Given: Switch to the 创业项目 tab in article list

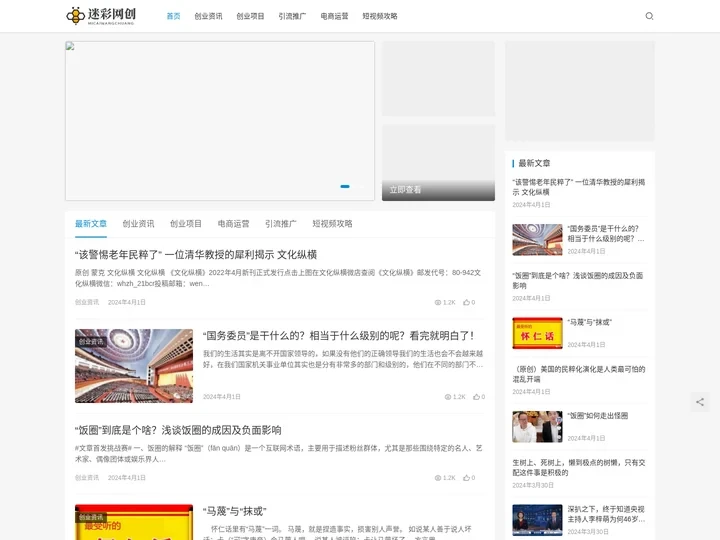Looking at the screenshot, I should pyautogui.click(x=186, y=224).
